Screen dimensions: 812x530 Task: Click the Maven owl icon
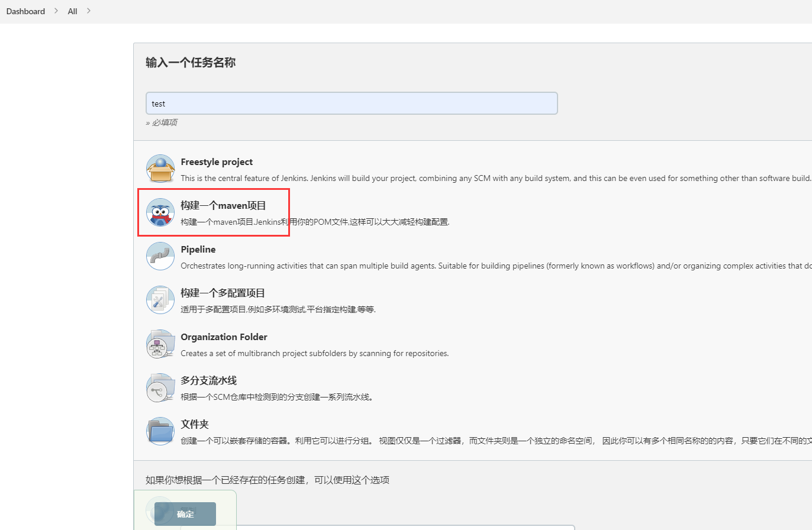point(160,212)
